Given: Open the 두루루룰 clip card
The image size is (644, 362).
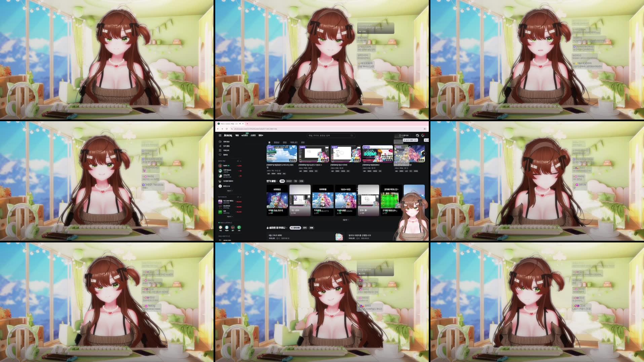Looking at the screenshot, I should 323,200.
